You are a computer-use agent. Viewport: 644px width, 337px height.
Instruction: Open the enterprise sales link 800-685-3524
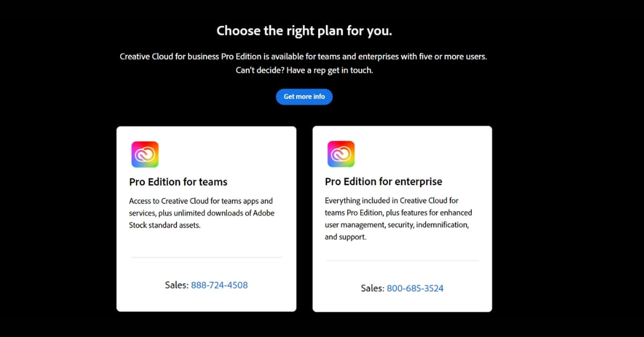[415, 288]
